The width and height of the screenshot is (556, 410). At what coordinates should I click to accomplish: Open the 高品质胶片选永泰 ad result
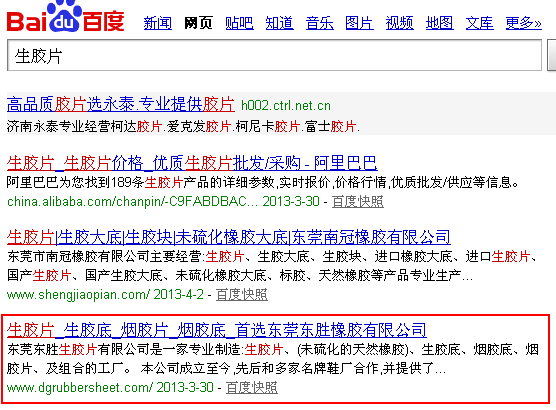121,104
